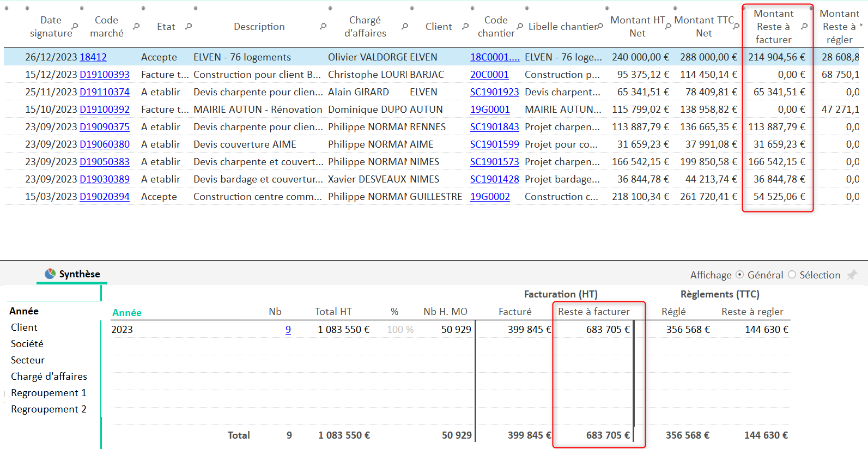The width and height of the screenshot is (868, 449).
Task: Select the Sélection display radio button
Action: (792, 275)
